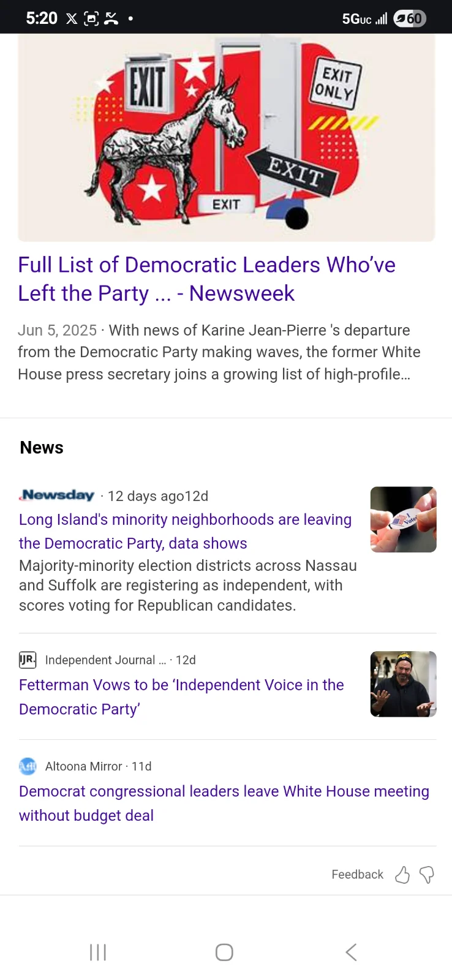The width and height of the screenshot is (452, 980).
Task: Click the Feedback text link
Action: pos(357,875)
